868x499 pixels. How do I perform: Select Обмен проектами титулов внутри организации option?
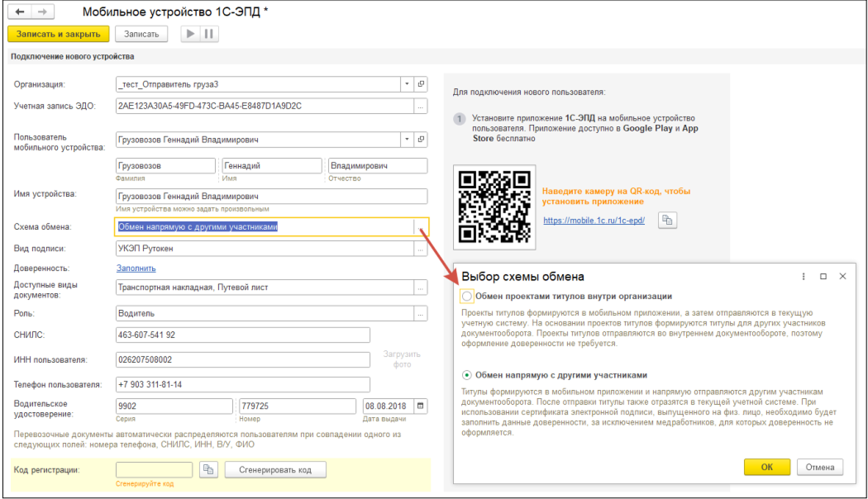click(x=467, y=296)
